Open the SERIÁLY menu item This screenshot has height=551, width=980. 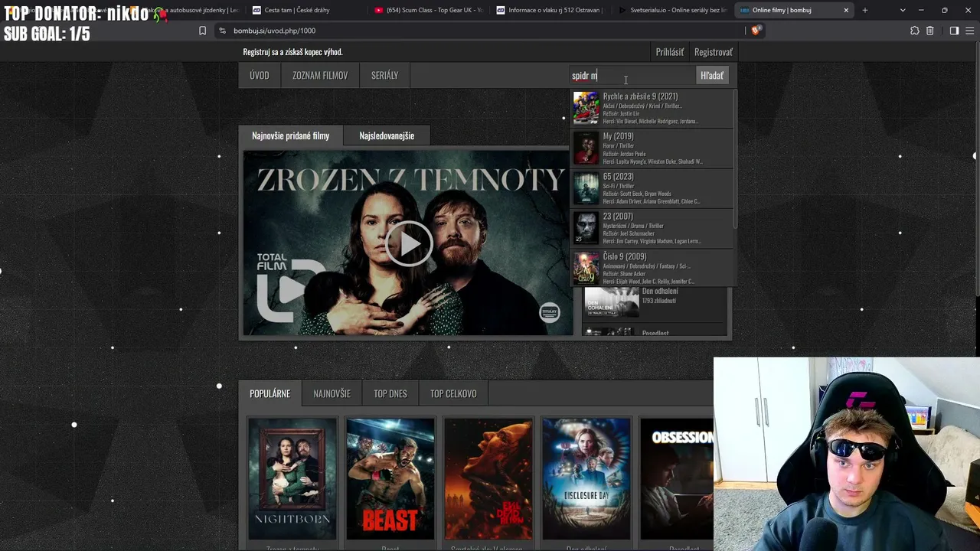point(384,75)
